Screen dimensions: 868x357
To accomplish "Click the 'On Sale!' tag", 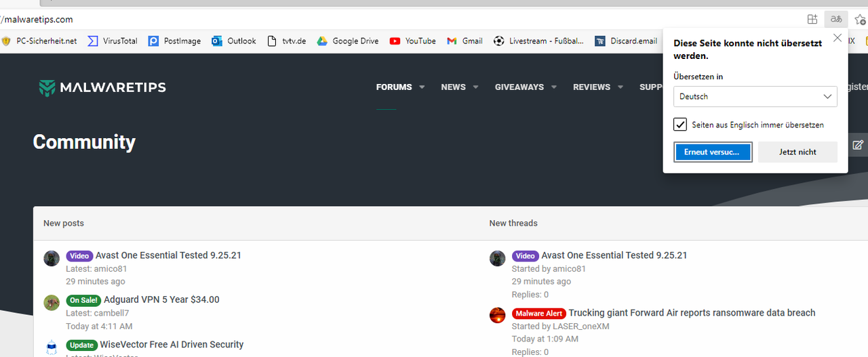I will [83, 300].
